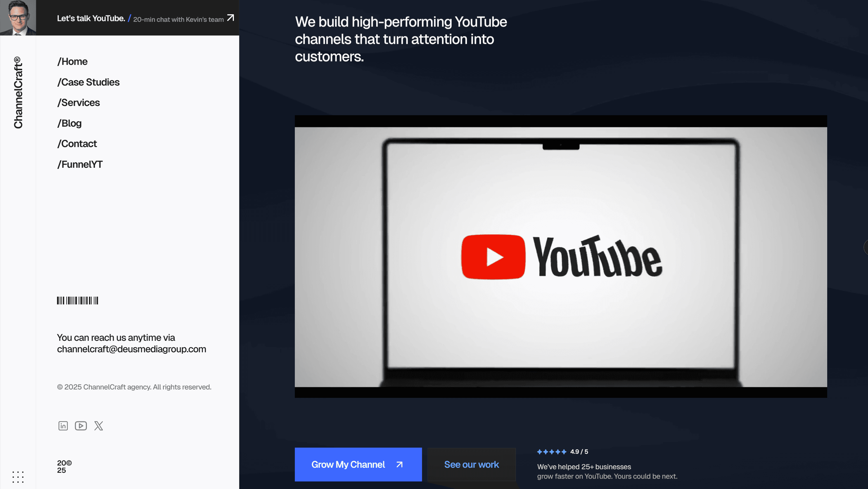The height and width of the screenshot is (489, 868).
Task: Click the dotted grid menu icon
Action: coord(18,477)
